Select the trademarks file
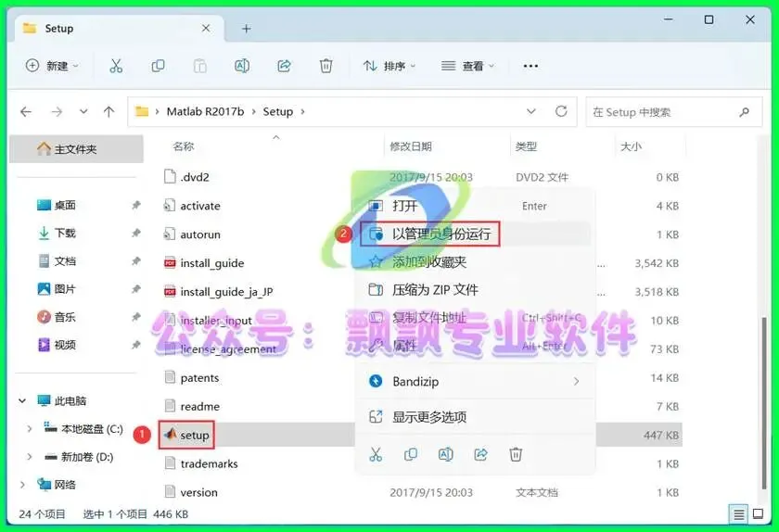Screen dimensions: 779x532 (201, 463)
